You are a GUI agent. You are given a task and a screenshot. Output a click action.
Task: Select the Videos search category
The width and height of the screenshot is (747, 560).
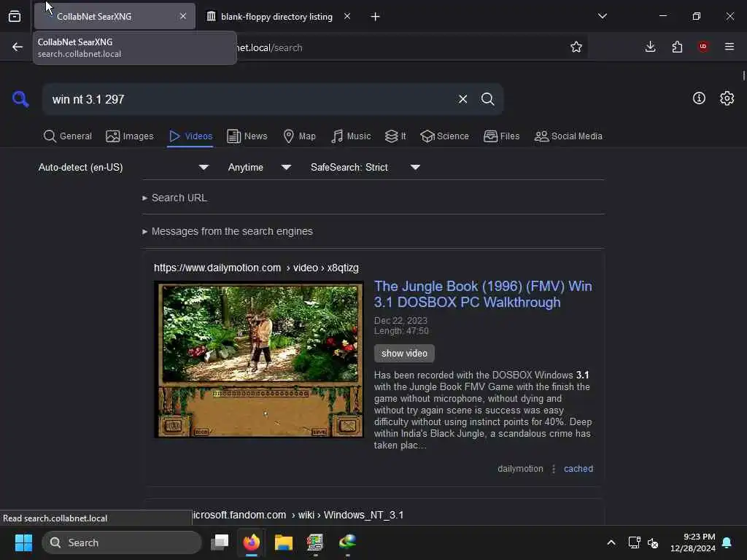[190, 136]
